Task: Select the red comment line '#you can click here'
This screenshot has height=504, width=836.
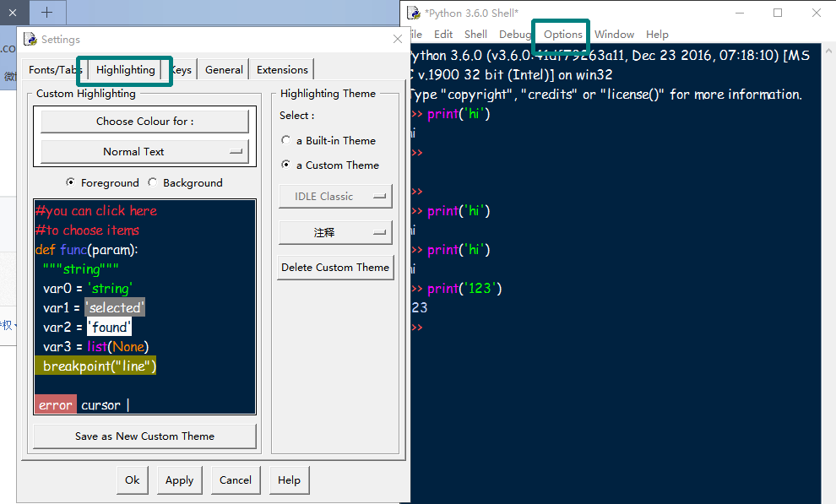Action: click(96, 211)
